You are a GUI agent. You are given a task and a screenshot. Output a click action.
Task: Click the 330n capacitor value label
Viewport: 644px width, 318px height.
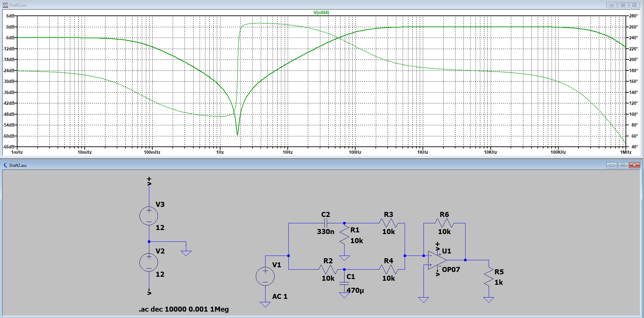click(x=325, y=232)
